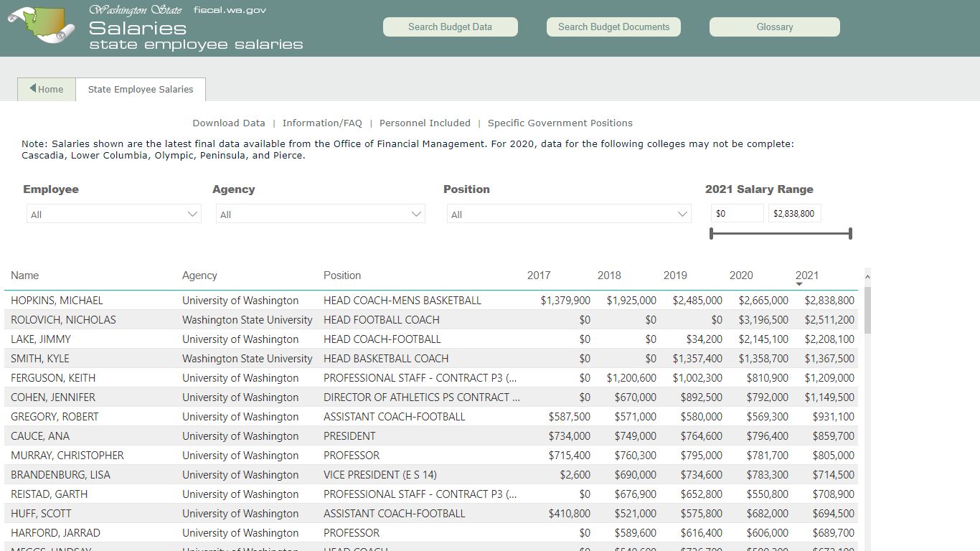980x551 pixels.
Task: Select the FERGUSON, KEITH name cell
Action: pyautogui.click(x=53, y=378)
